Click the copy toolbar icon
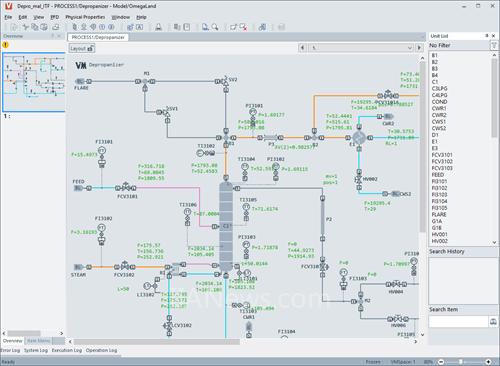 point(34,27)
